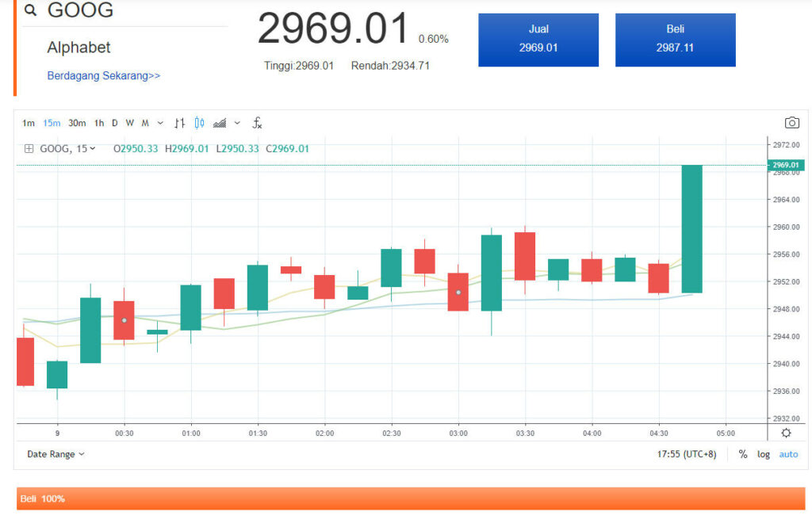This screenshot has height=516, width=812.
Task: Toggle log scale mode
Action: (764, 454)
